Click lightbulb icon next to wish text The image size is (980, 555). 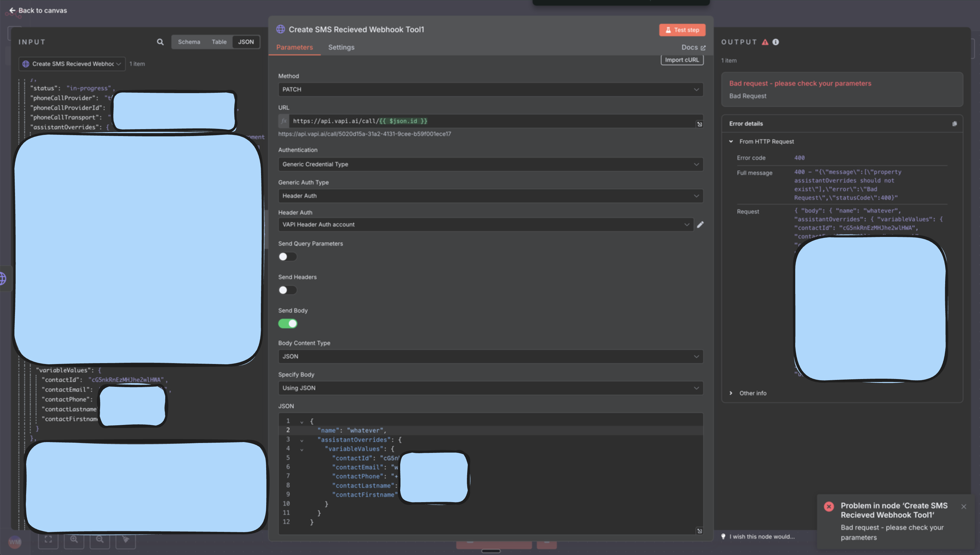point(723,536)
